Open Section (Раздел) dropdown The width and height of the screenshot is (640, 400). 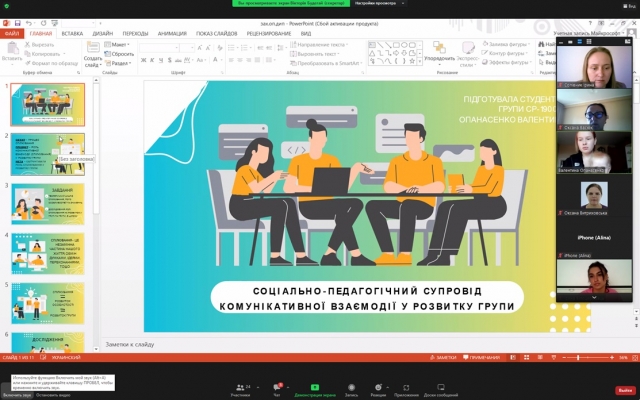118,63
